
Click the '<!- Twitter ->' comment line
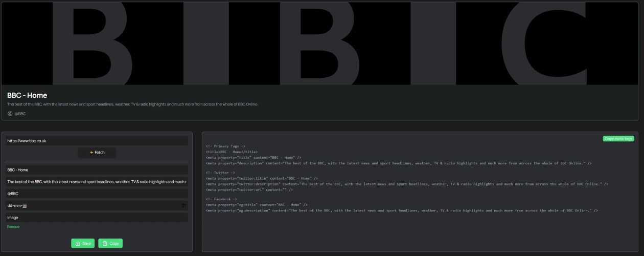tap(220, 173)
